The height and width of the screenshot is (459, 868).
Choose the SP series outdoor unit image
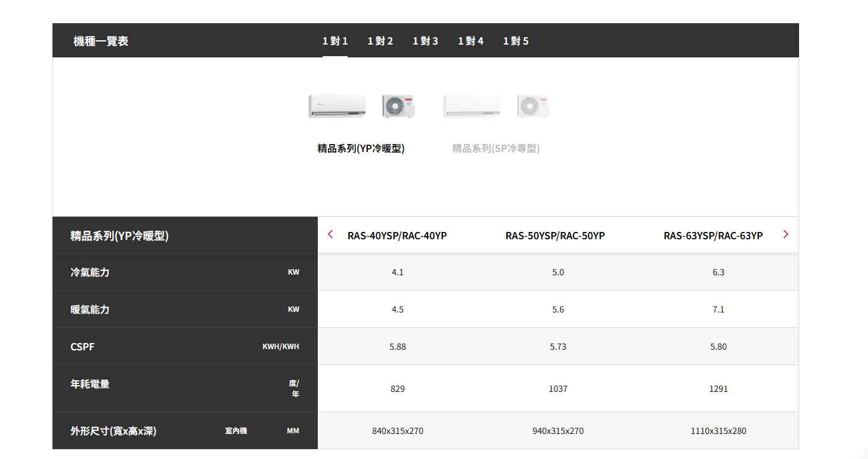tap(533, 106)
